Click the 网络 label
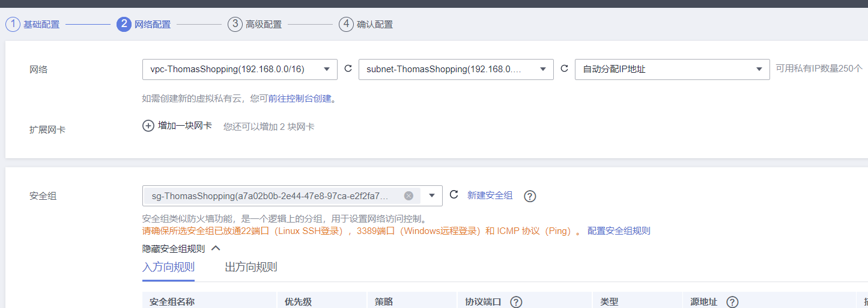868x308 pixels. [x=38, y=69]
